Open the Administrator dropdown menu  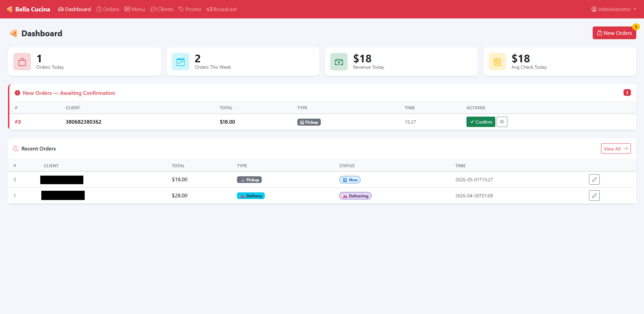[x=614, y=9]
